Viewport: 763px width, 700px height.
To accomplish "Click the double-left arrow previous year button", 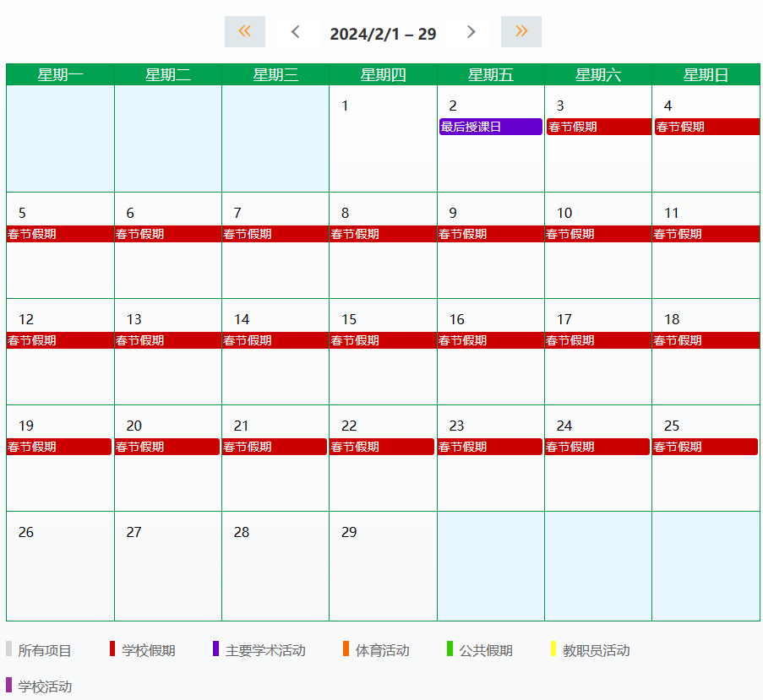I will pyautogui.click(x=244, y=32).
